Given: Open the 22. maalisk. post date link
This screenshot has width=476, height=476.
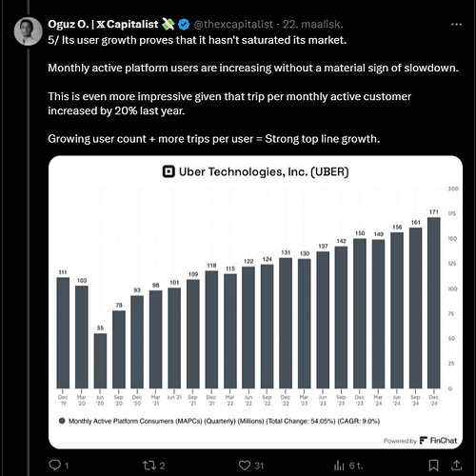Looking at the screenshot, I should pyautogui.click(x=313, y=25).
